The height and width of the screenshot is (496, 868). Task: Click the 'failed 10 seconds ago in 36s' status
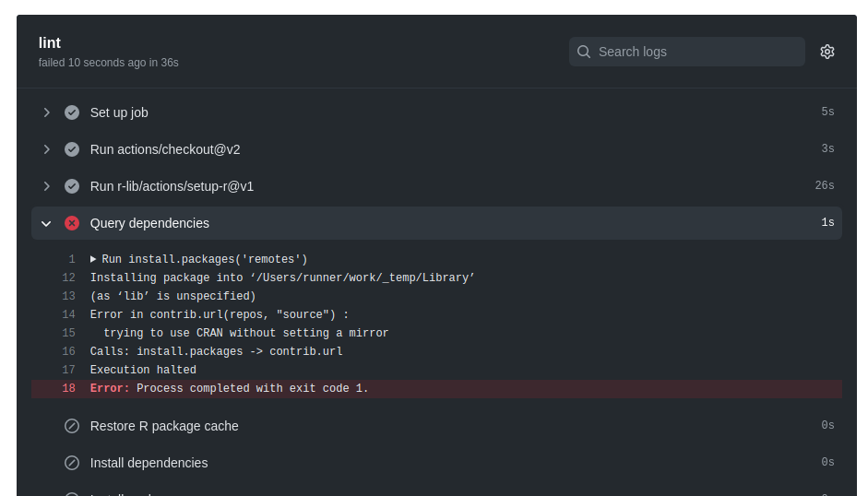click(x=109, y=63)
